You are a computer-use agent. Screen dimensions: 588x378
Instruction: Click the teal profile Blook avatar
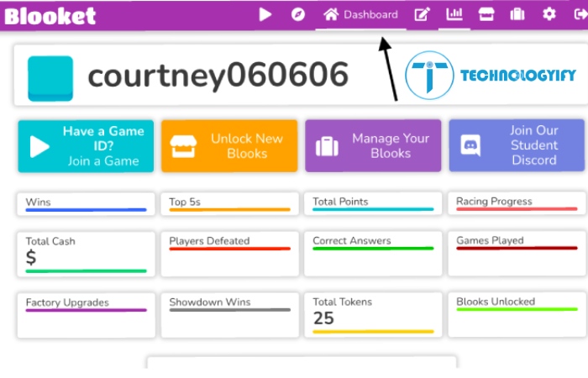tap(50, 78)
